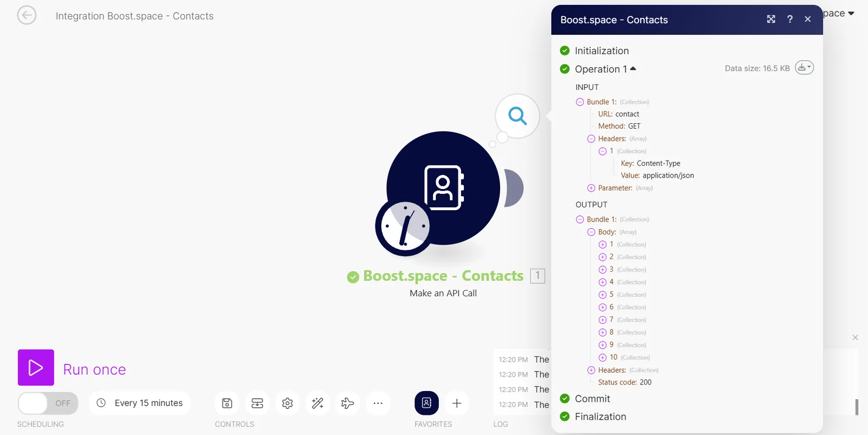Add a favorite with the plus icon
The height and width of the screenshot is (435, 868).
[x=457, y=403]
